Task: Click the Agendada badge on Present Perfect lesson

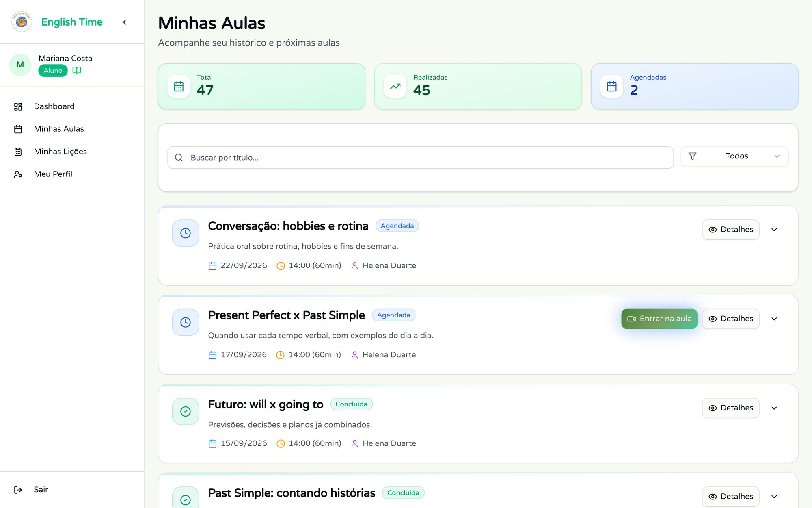Action: [x=393, y=315]
